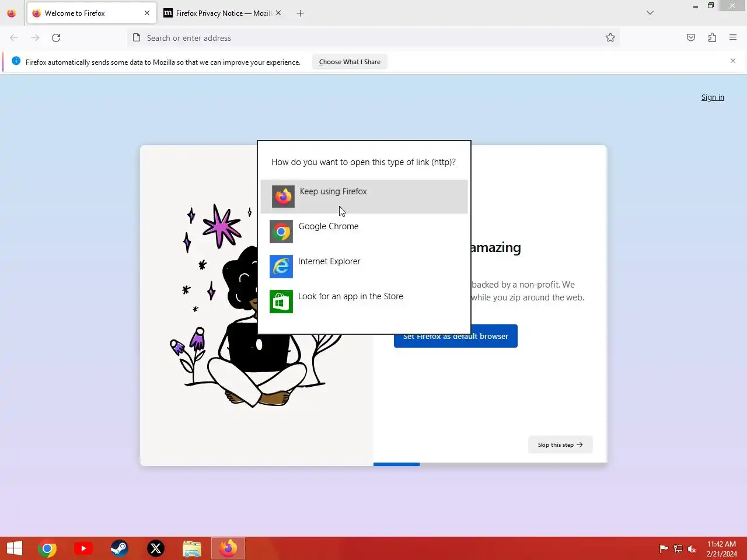
Task: Expand the list all tabs chevron
Action: [x=650, y=13]
